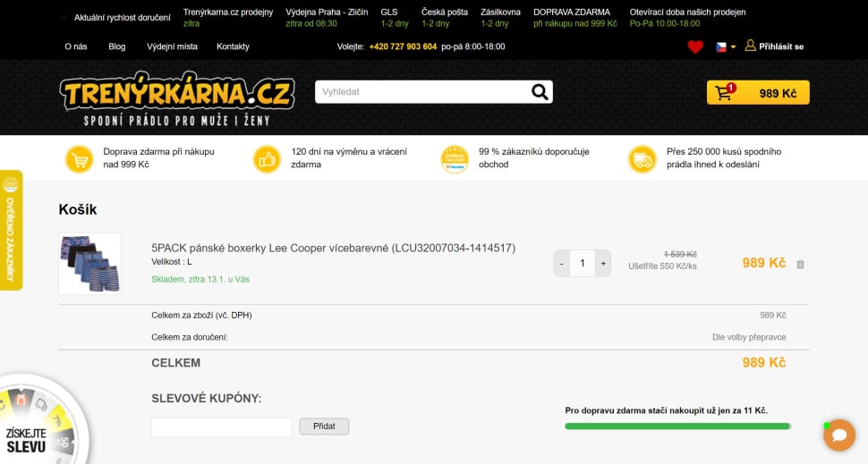Open the boxer shorts product thumbnail

(x=89, y=263)
